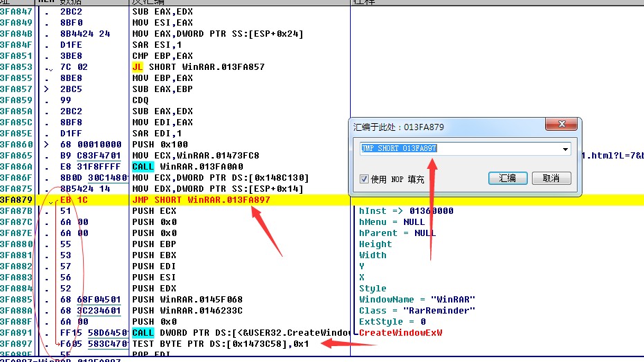Click the PUSH WinRAR.0145F068 instruction

click(x=187, y=299)
